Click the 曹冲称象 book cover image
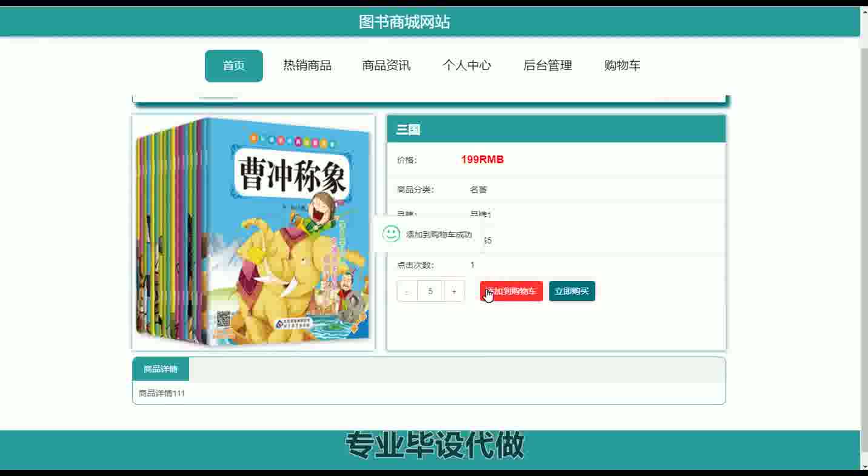The height and width of the screenshot is (476, 868). (x=253, y=233)
